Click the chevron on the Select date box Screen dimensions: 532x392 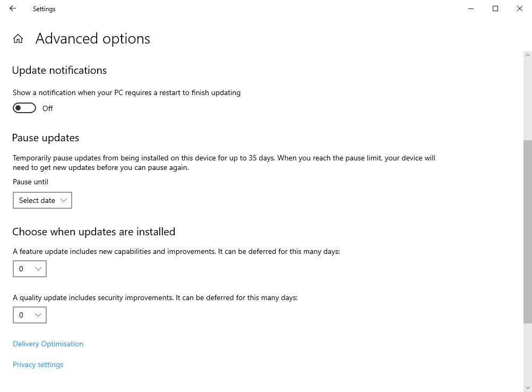[x=64, y=200]
